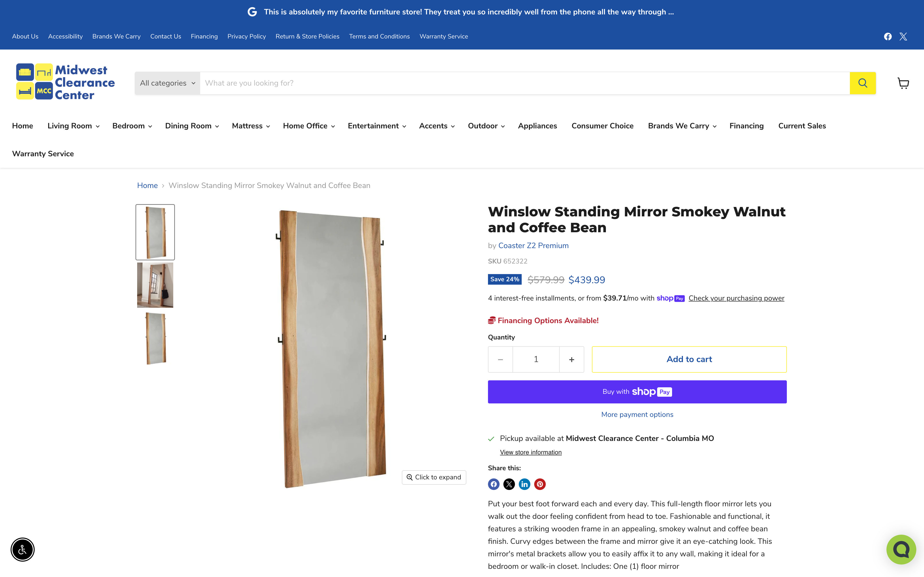Click the yellow search magnifier button
Image resolution: width=924 pixels, height=577 pixels.
(x=862, y=83)
